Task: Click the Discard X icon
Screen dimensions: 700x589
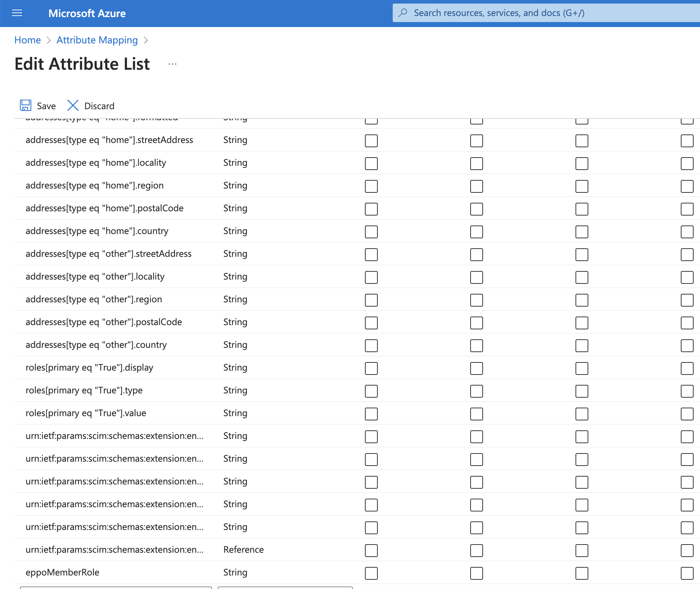Action: pyautogui.click(x=73, y=106)
